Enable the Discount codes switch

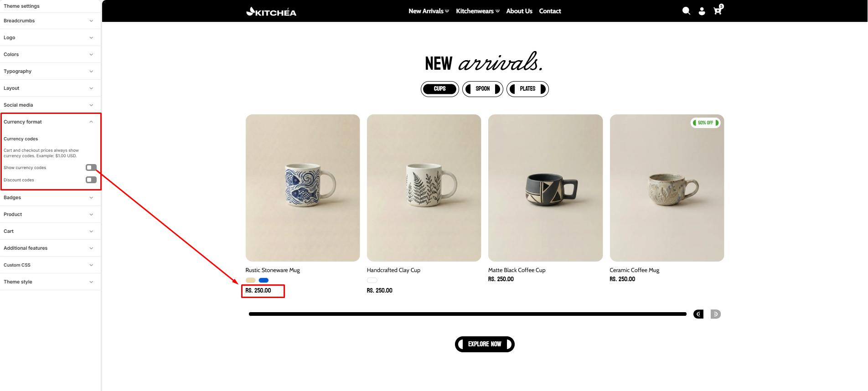(x=91, y=180)
